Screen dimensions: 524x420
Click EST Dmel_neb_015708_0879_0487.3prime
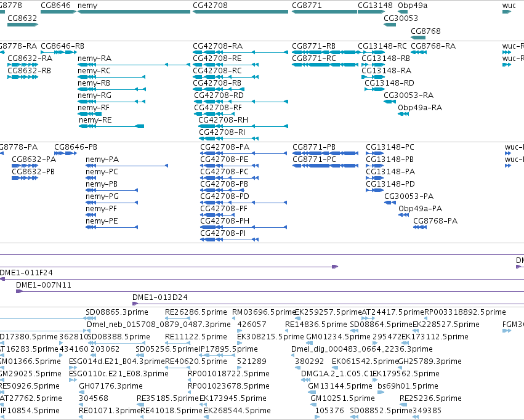pyautogui.click(x=159, y=325)
